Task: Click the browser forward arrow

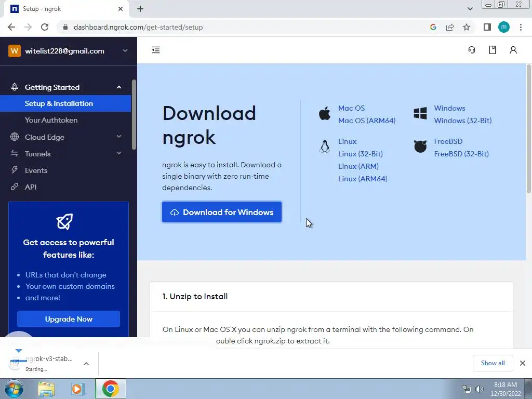Action: (x=28, y=27)
